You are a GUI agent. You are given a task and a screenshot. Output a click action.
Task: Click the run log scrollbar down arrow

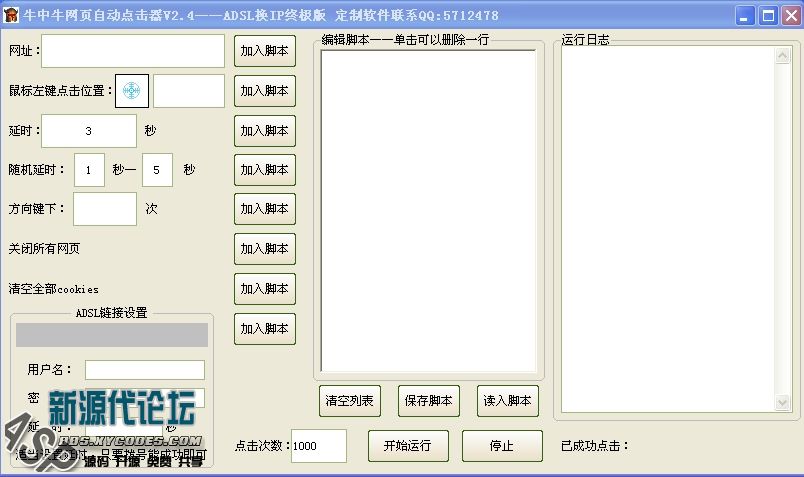[x=783, y=402]
